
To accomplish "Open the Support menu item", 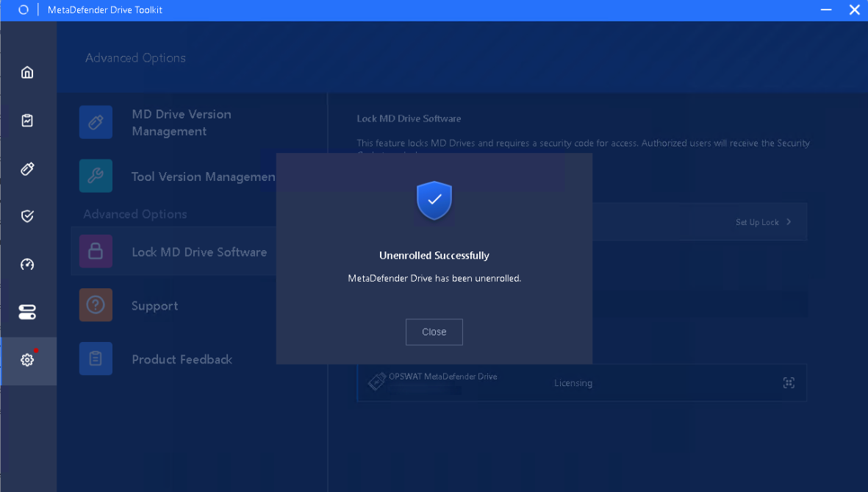I will point(155,306).
